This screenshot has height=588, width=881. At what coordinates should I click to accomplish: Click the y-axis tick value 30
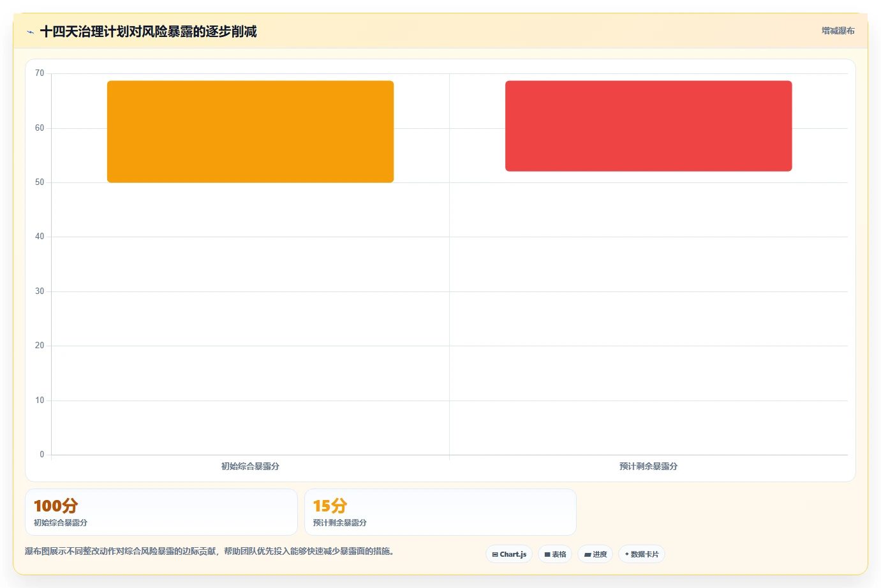40,291
